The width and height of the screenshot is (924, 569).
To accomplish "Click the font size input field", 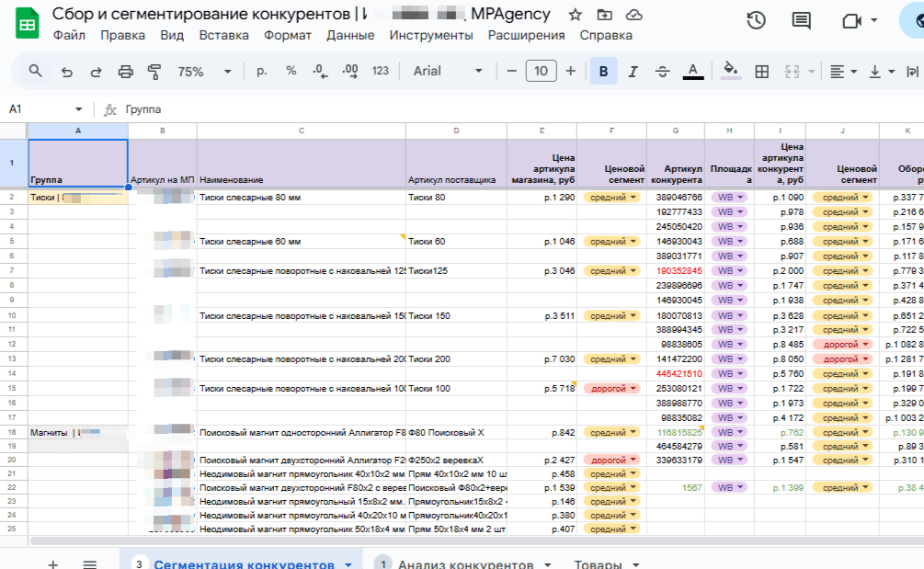I will point(541,72).
